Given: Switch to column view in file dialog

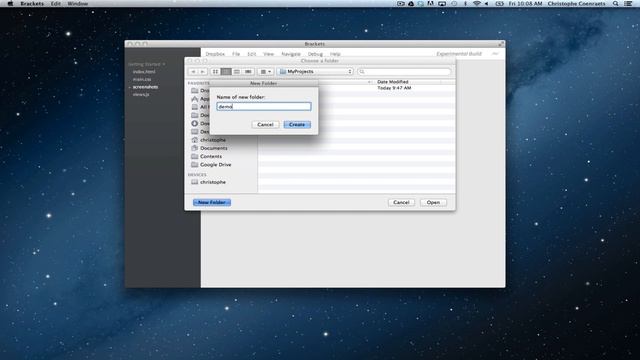Looking at the screenshot, I should [x=237, y=72].
